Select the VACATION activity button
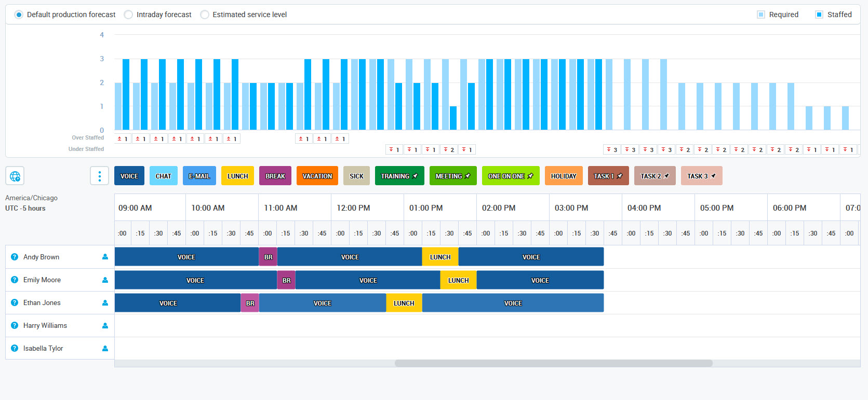The width and height of the screenshot is (868, 400). tap(317, 176)
